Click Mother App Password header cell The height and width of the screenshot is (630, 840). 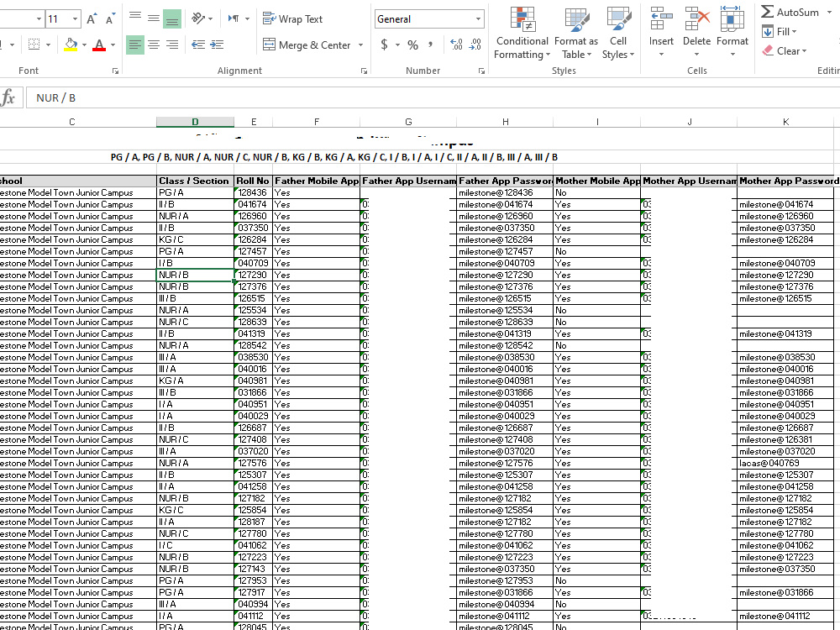785,181
